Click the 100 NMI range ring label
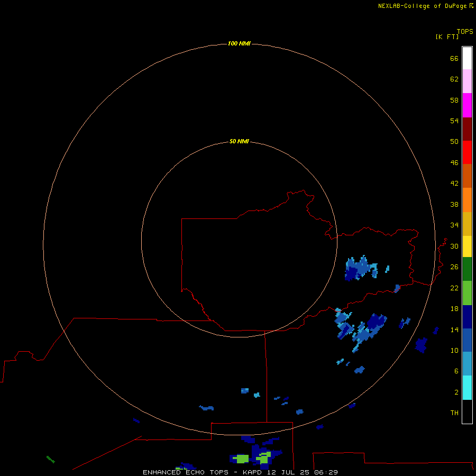 pos(239,44)
